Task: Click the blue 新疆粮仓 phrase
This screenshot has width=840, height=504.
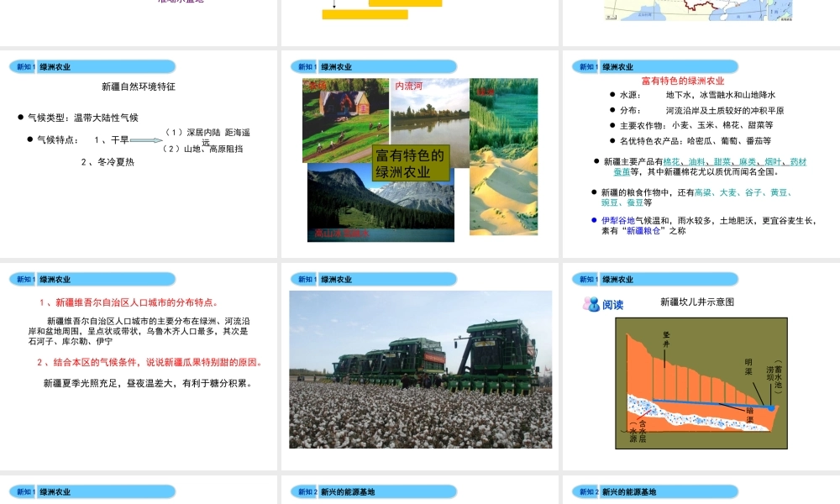Action: (x=643, y=231)
